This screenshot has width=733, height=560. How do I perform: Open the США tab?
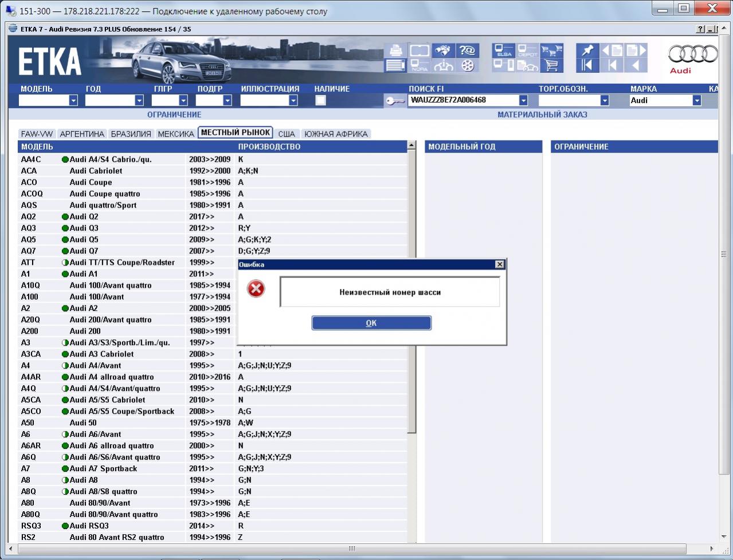287,134
